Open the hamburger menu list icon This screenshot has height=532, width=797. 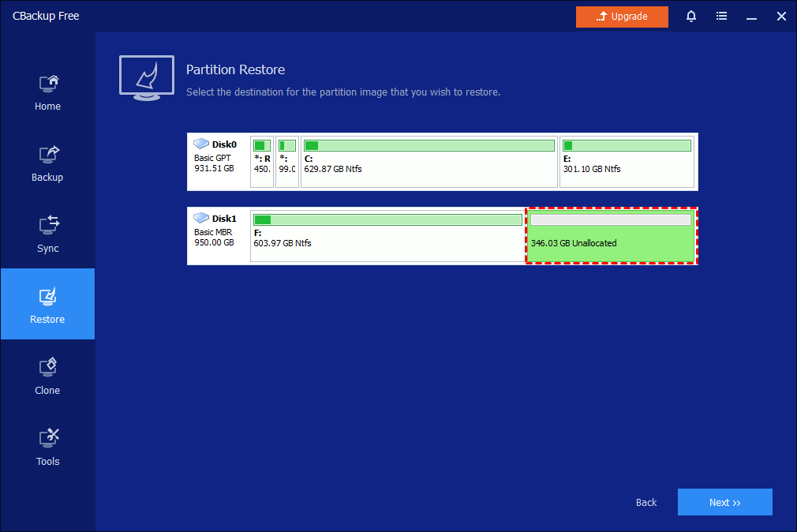[721, 17]
